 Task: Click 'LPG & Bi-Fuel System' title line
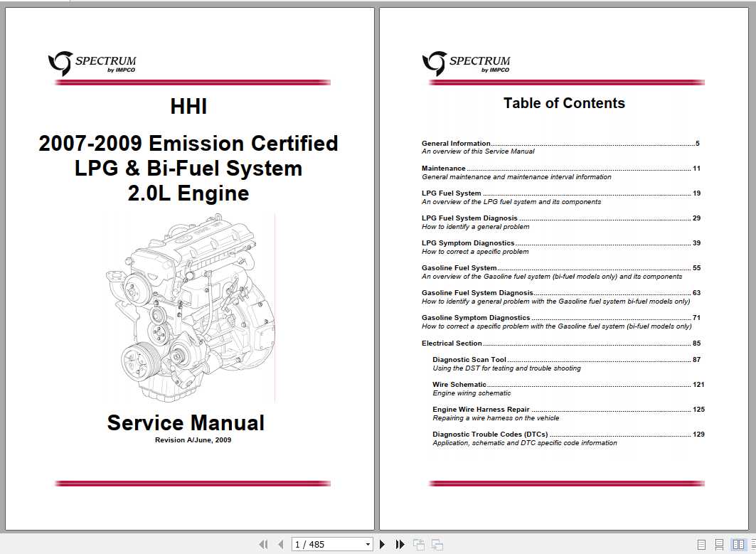pyautogui.click(x=188, y=169)
